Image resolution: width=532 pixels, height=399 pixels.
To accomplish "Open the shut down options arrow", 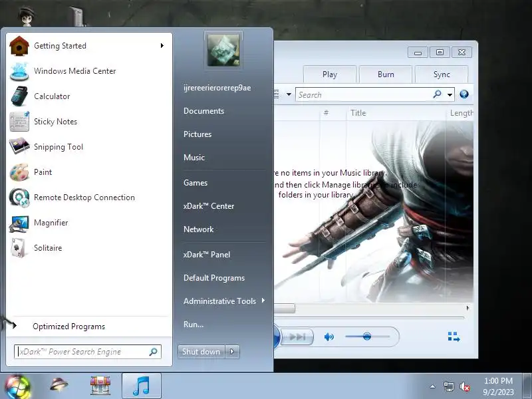I will click(x=232, y=352).
